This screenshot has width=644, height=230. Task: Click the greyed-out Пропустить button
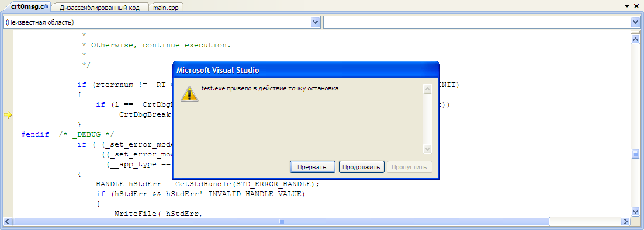pos(410,167)
